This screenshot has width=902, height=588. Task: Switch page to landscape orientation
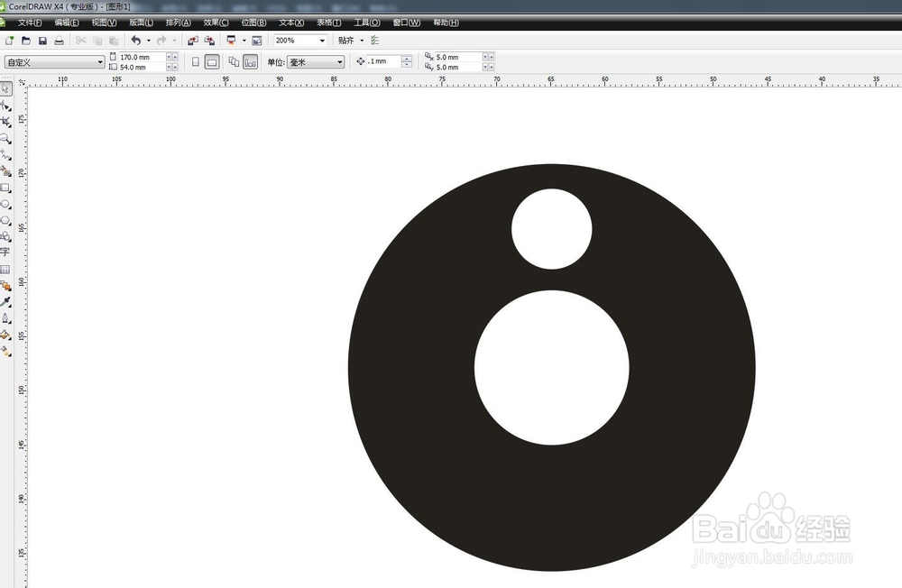[212, 61]
